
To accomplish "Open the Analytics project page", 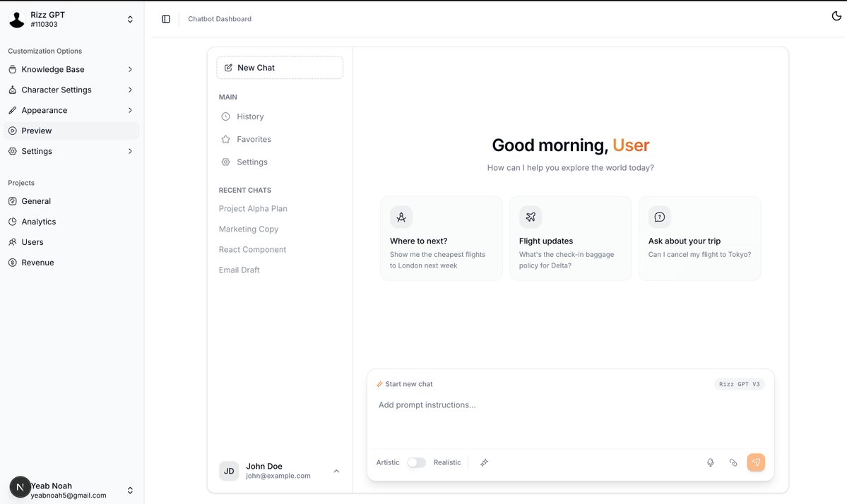I will pyautogui.click(x=71, y=222).
